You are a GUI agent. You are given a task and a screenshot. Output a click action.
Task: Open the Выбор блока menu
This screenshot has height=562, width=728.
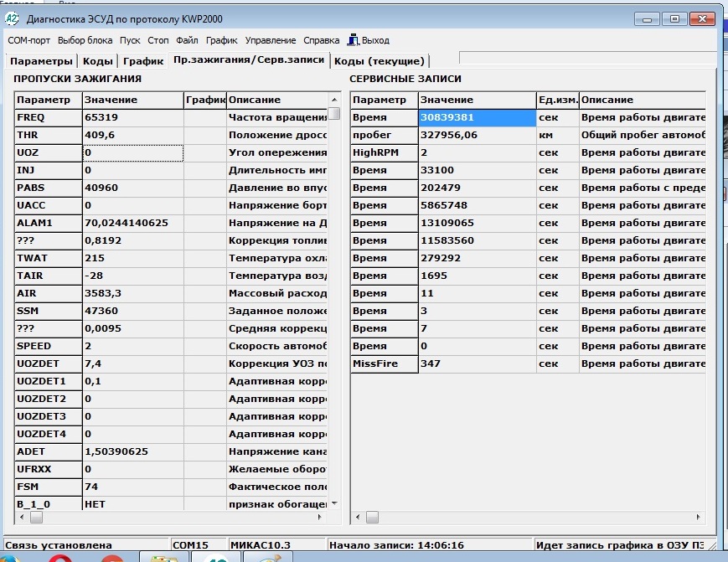tap(85, 40)
